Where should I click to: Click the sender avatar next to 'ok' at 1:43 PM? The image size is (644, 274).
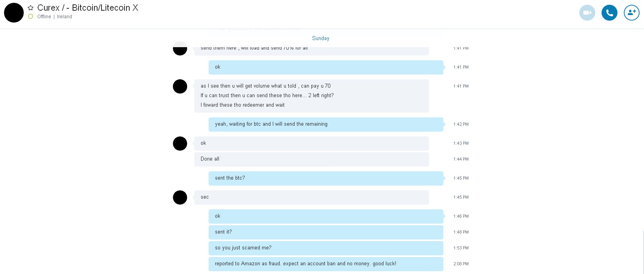180,144
